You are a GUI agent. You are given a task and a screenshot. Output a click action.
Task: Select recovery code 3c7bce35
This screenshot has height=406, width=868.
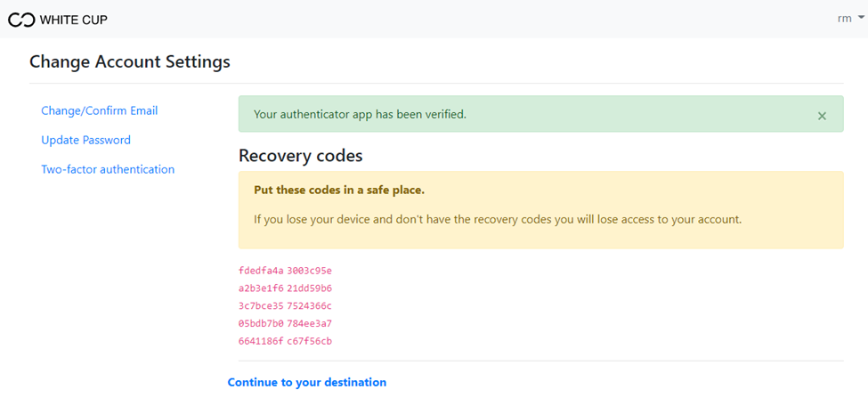click(x=261, y=305)
